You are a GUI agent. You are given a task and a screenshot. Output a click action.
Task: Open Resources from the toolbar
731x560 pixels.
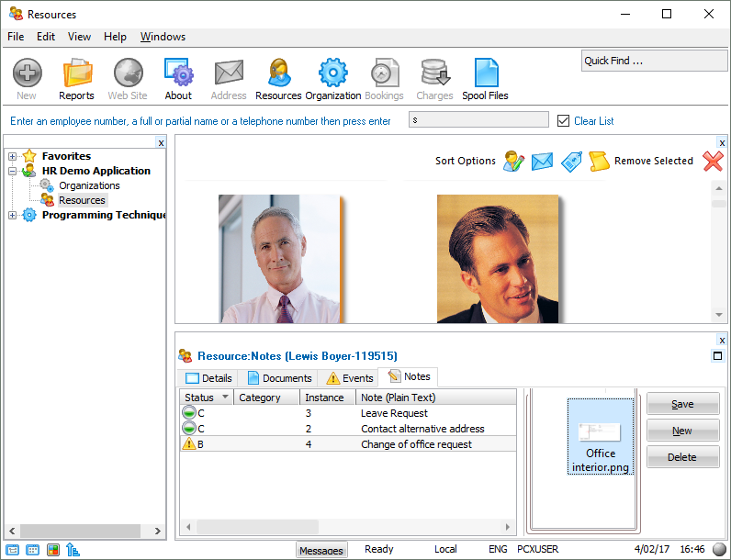[x=279, y=73]
